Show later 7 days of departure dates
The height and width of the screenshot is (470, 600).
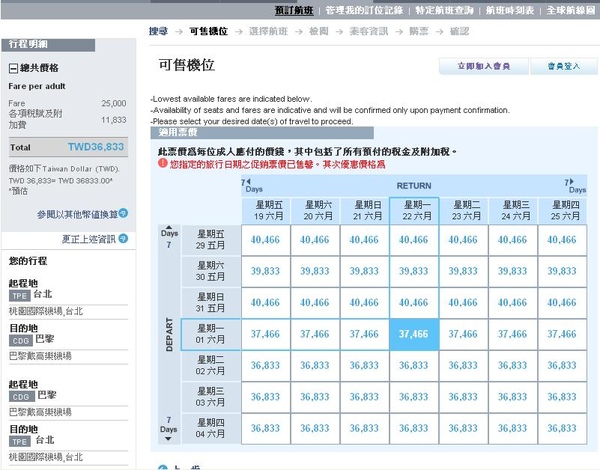pyautogui.click(x=168, y=439)
